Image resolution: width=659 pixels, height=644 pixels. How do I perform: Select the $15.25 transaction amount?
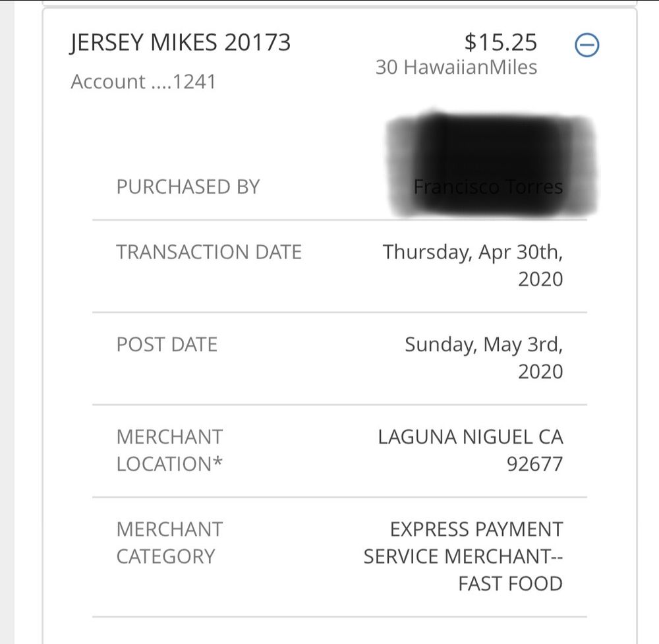coord(501,43)
